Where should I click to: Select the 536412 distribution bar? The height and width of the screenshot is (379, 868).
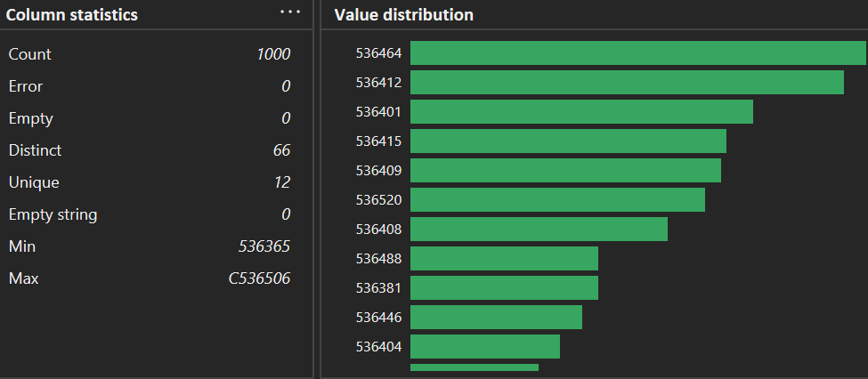[x=627, y=83]
